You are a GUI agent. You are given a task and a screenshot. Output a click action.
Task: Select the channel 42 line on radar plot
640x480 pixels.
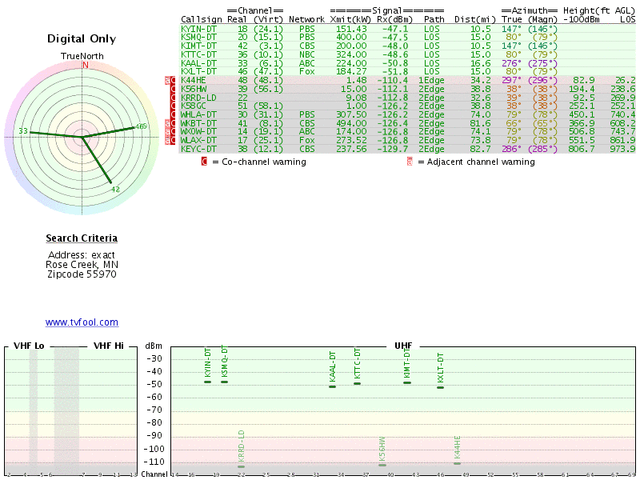97,160
